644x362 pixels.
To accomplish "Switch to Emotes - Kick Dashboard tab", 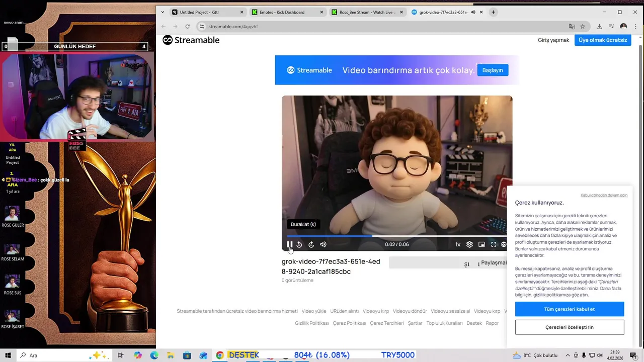I will pyautogui.click(x=287, y=12).
